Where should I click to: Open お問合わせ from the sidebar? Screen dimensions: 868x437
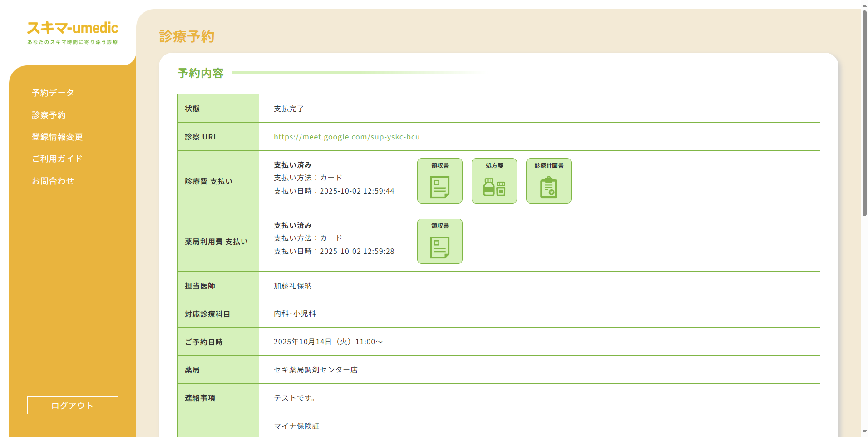pyautogui.click(x=53, y=180)
